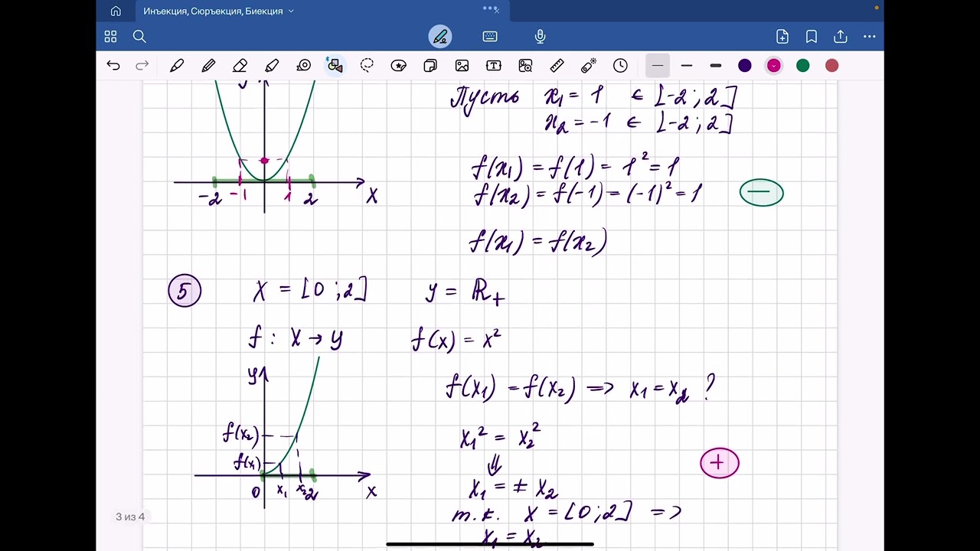This screenshot has height=551, width=980.
Task: Select the Pencil tool
Action: (x=208, y=66)
